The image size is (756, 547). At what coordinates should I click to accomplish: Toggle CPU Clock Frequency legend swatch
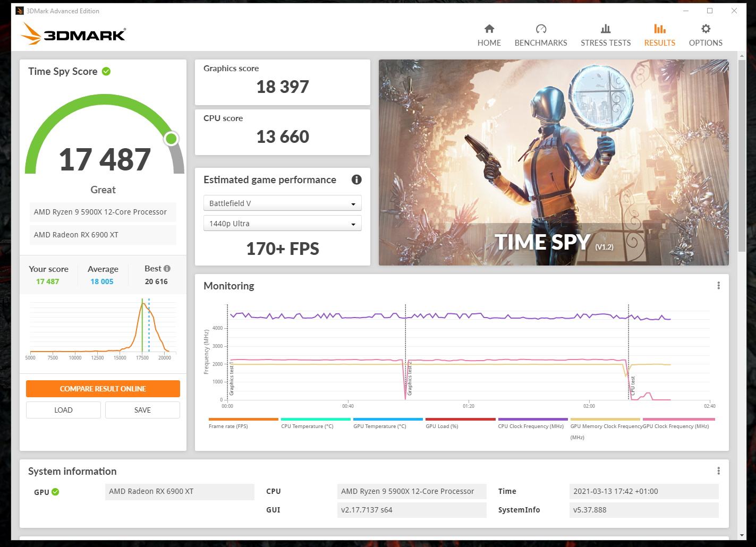pyautogui.click(x=533, y=419)
